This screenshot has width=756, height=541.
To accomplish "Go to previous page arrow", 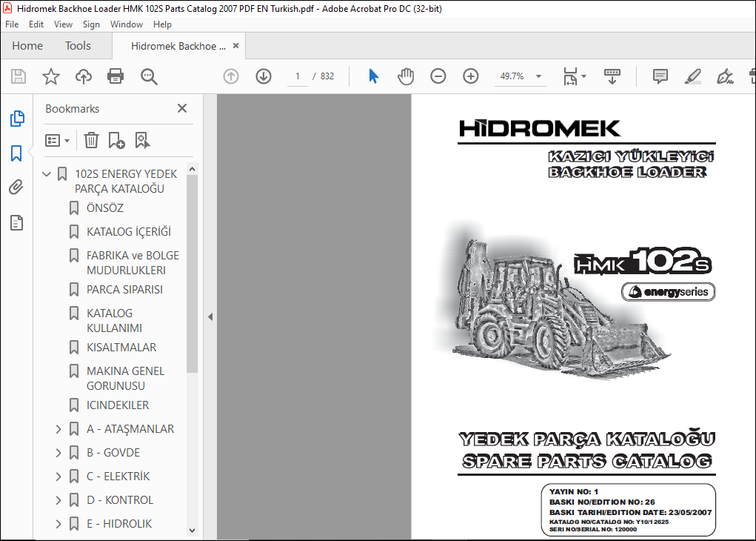I will (x=231, y=76).
